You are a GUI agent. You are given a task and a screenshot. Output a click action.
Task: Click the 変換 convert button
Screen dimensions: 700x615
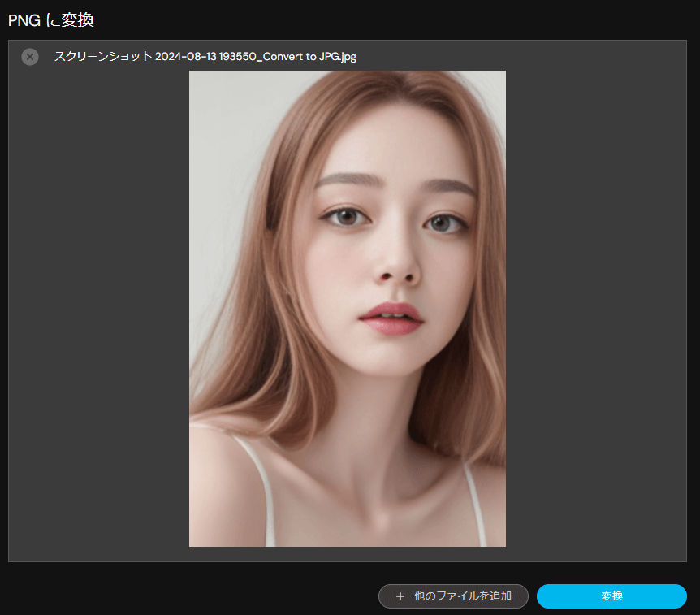[611, 596]
